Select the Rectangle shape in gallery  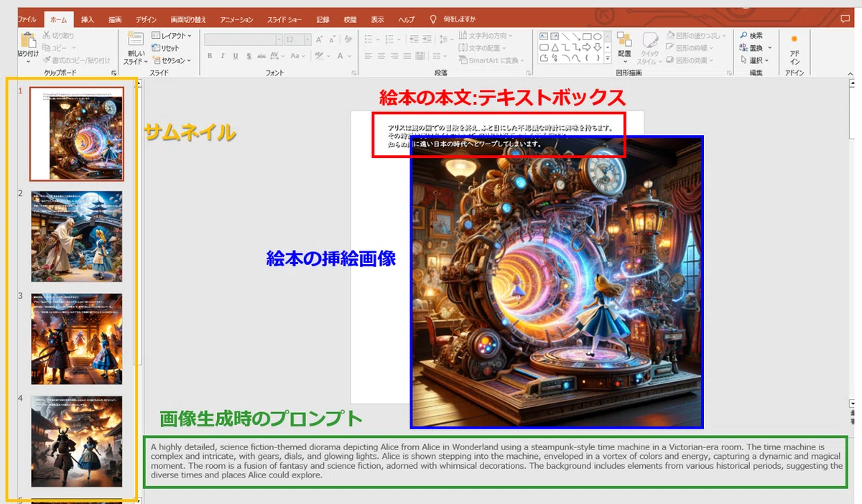point(587,36)
